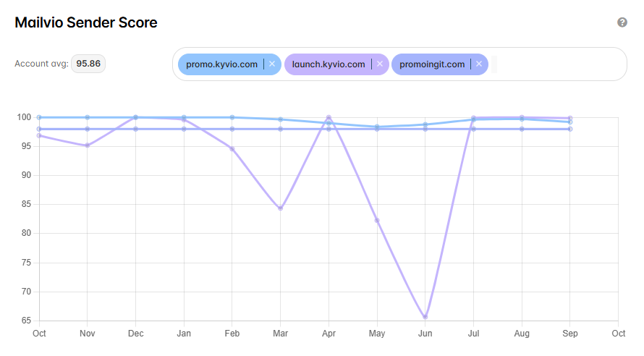Select the promoingit.com tag label

pos(432,64)
